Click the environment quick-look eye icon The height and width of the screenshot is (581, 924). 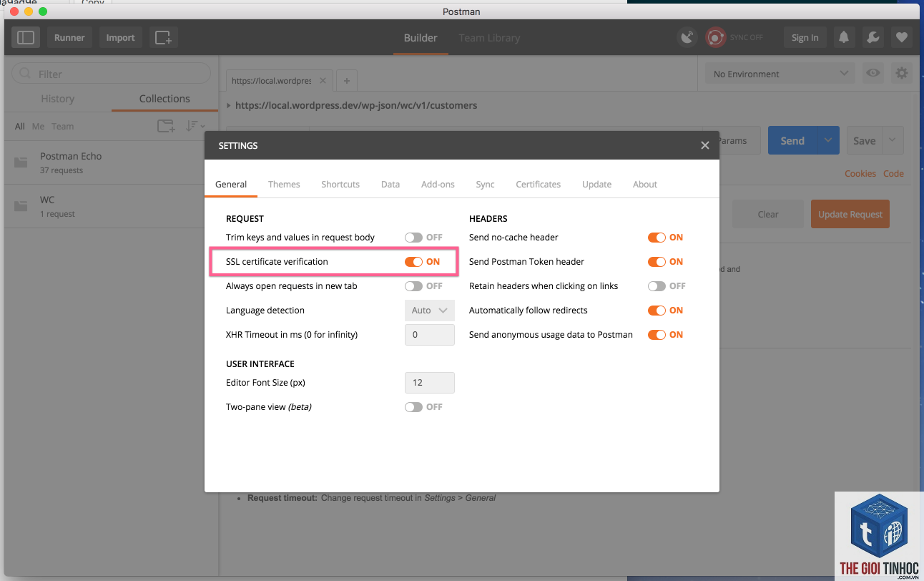tap(872, 73)
